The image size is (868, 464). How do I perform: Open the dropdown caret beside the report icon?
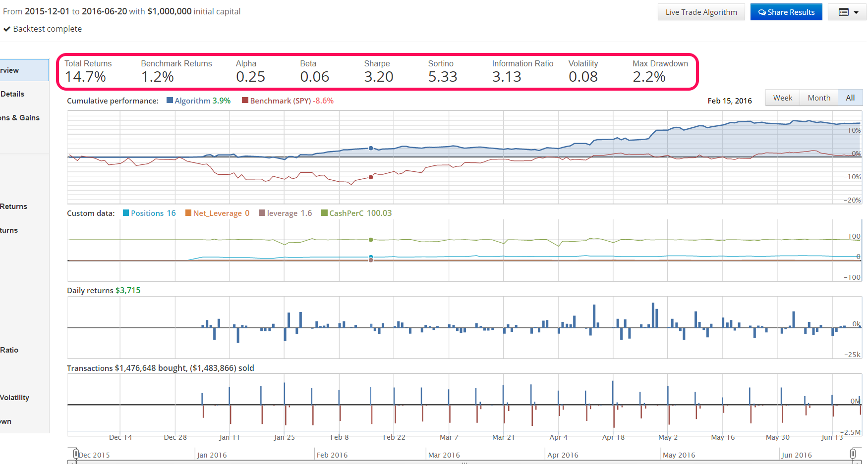(855, 12)
